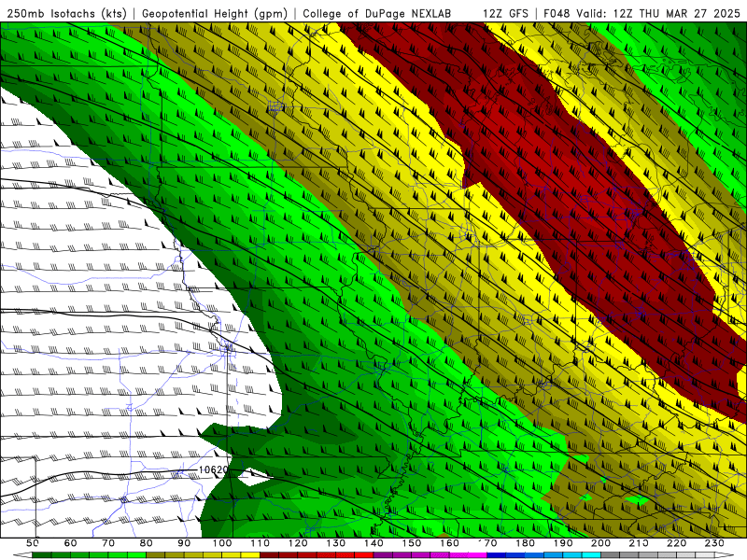Pick the darkest green 50–55 kt legend swatch

[x=41, y=555]
